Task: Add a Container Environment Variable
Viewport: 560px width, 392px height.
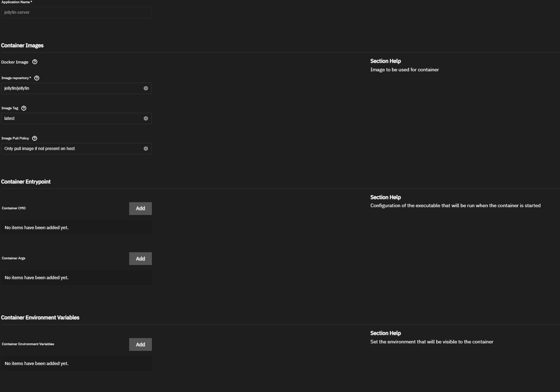Action: tap(140, 344)
